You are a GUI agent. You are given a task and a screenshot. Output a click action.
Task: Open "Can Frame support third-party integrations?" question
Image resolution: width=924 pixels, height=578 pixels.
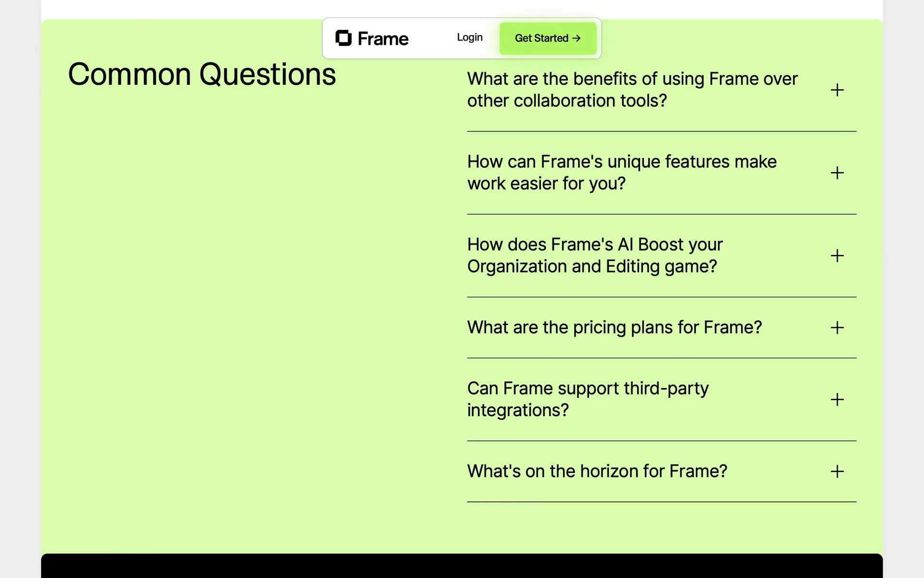pos(587,399)
